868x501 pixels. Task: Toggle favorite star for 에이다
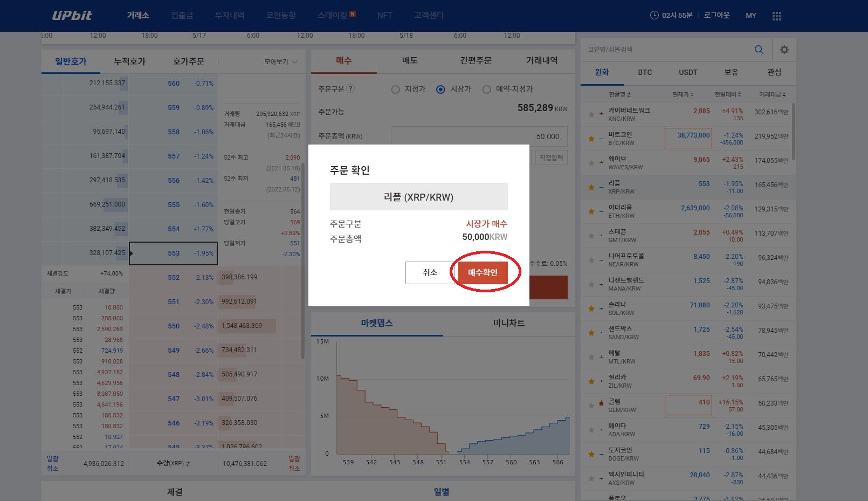coord(591,430)
